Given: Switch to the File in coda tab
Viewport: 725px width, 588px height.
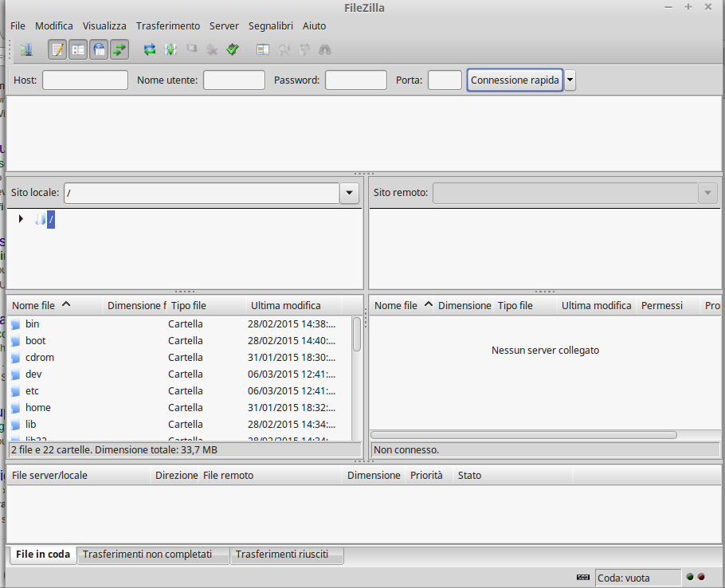Looking at the screenshot, I should coord(43,555).
